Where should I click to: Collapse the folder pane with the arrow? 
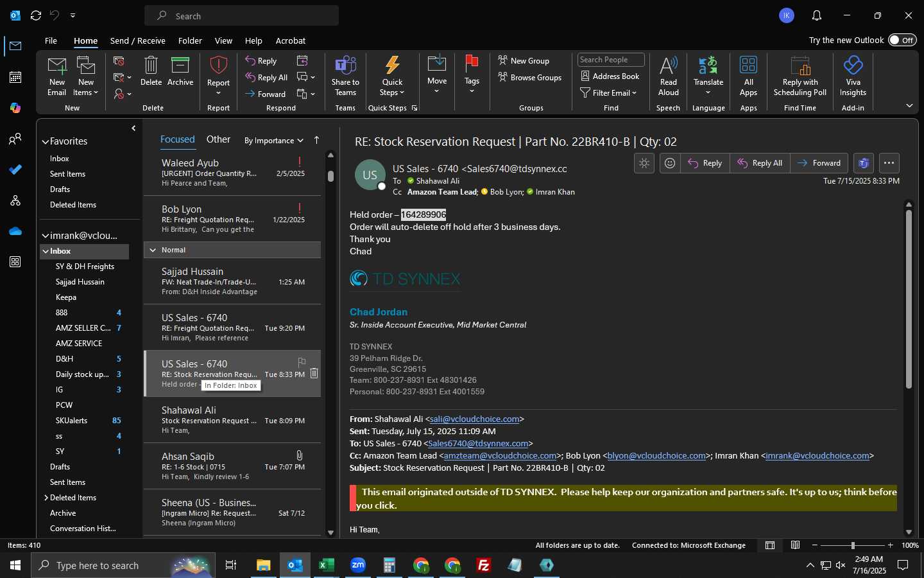[x=133, y=128]
